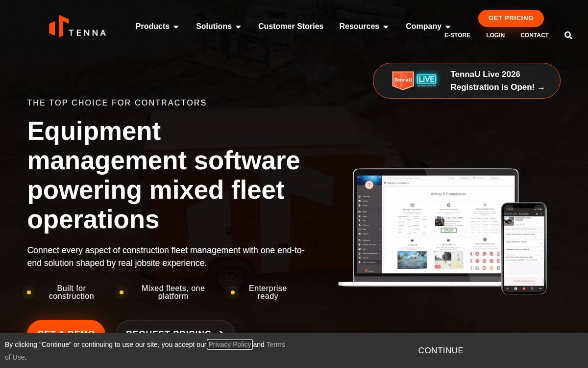Open the Login link
Screen dimensions: 588x368
click(495, 35)
